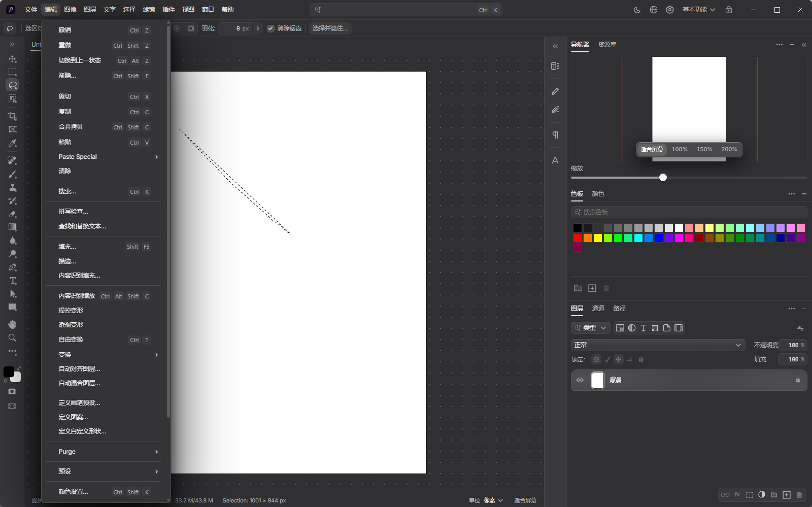The width and height of the screenshot is (812, 507).
Task: Toggle dark mode moon icon
Action: (637, 10)
